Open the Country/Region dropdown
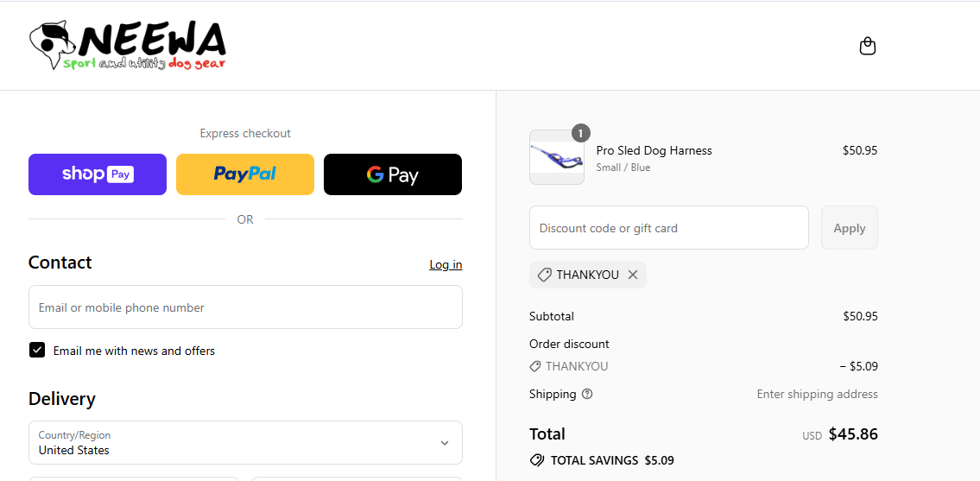Image resolution: width=980 pixels, height=481 pixels. (x=245, y=442)
